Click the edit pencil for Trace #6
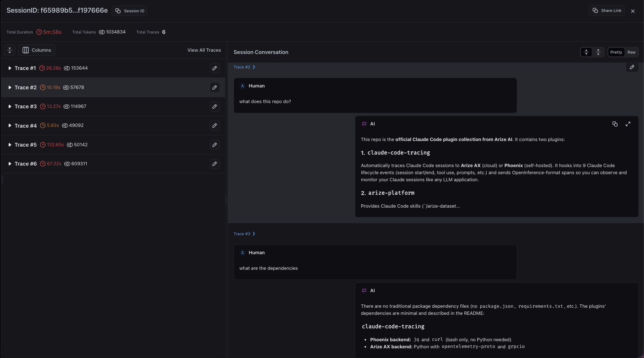644x358 pixels. pyautogui.click(x=215, y=164)
